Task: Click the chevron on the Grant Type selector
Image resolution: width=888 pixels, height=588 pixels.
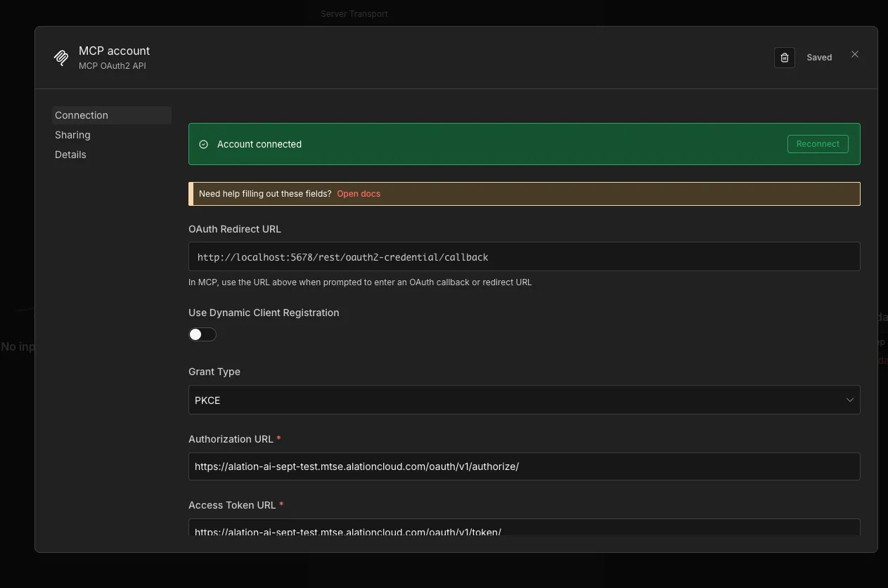Action: point(849,399)
